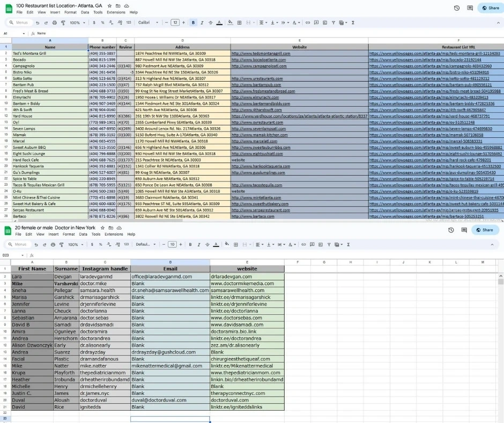Viewport: 504px width, 423px height.
Task: Open tedsmontanagrill.com website link
Action: point(261,54)
